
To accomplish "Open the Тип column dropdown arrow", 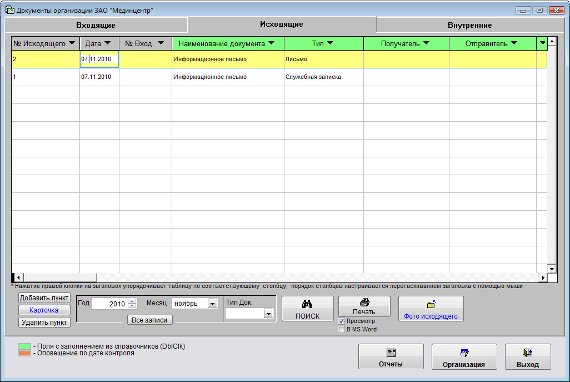I will point(330,43).
